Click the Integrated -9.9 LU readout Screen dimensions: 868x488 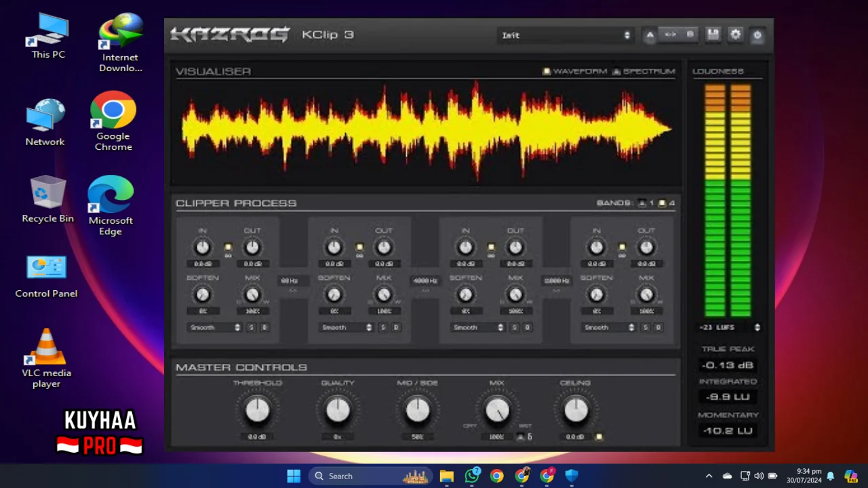[728, 397]
